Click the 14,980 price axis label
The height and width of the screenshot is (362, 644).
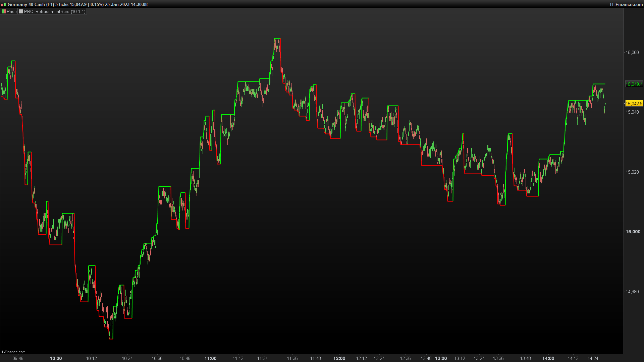coord(632,292)
